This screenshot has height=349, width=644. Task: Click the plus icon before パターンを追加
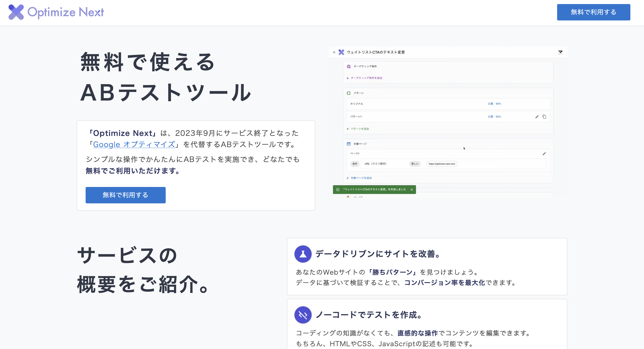click(x=348, y=129)
